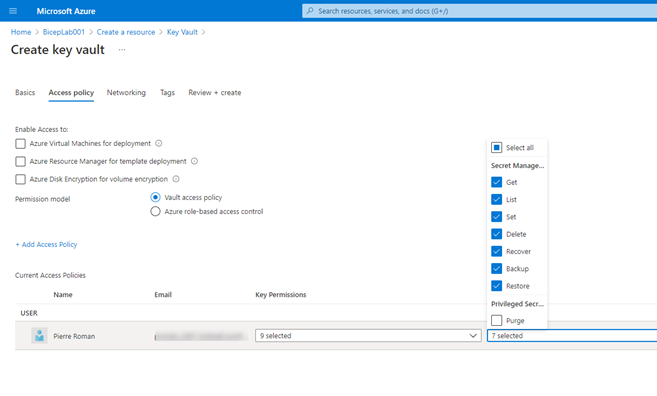Enable Azure Disk Encryption for volume encryption
This screenshot has width=657, height=396.
21,179
